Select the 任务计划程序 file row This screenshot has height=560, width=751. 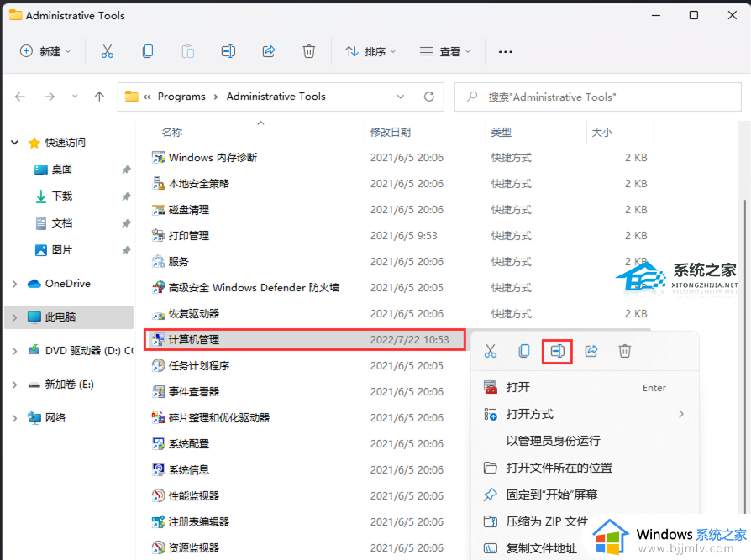coord(307,366)
